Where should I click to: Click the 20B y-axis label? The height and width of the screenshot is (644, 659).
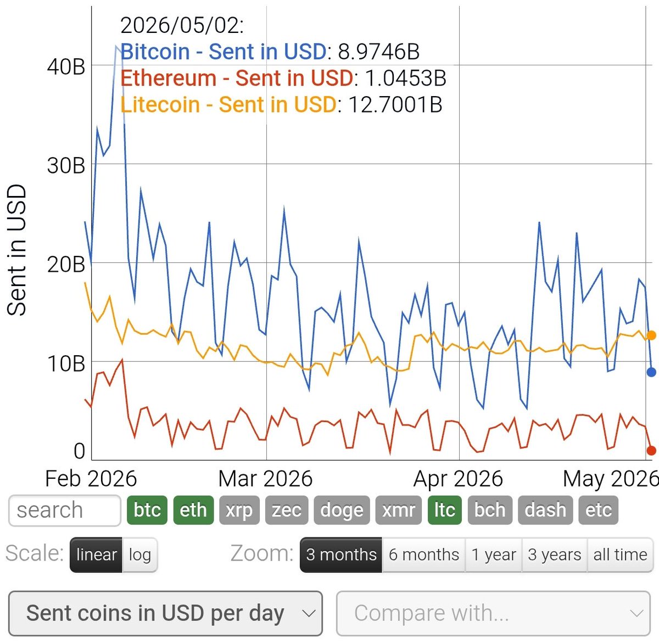coord(66,264)
